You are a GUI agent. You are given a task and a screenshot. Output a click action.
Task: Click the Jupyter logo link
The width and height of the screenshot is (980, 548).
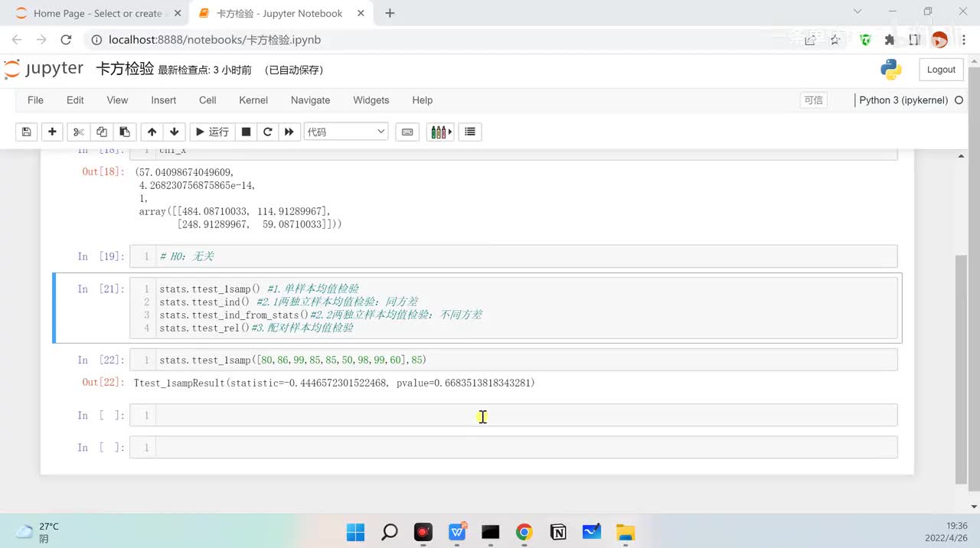click(x=44, y=69)
